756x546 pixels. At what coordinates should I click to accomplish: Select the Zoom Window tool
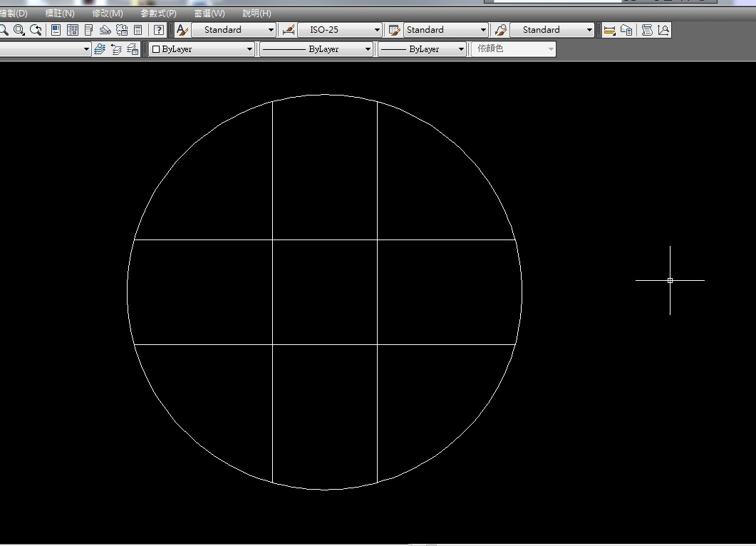coord(19,30)
